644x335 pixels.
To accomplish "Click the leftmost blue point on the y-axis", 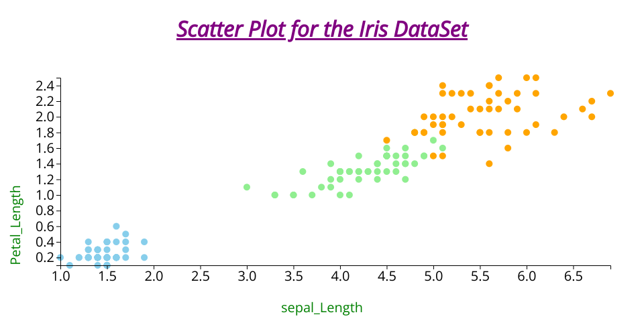I will click(x=60, y=257).
